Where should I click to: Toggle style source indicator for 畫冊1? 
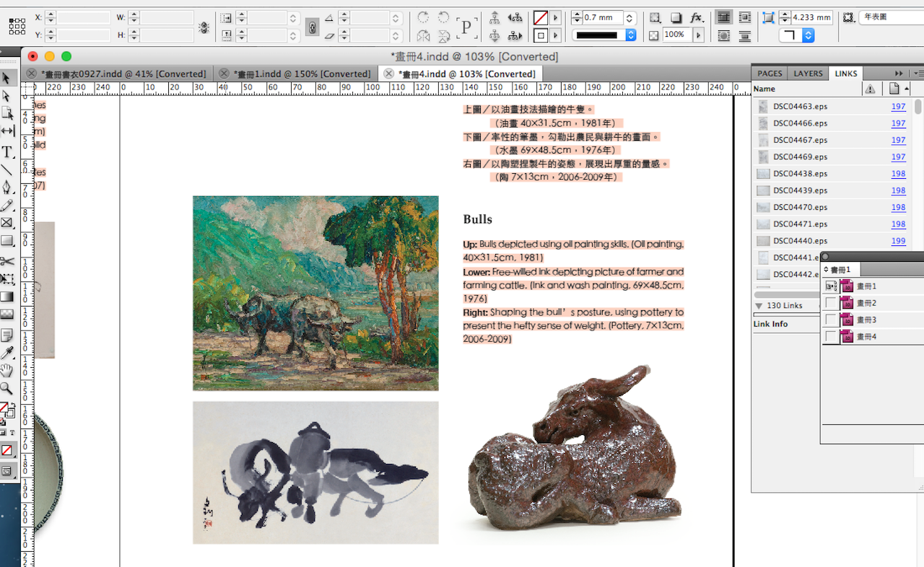831,286
